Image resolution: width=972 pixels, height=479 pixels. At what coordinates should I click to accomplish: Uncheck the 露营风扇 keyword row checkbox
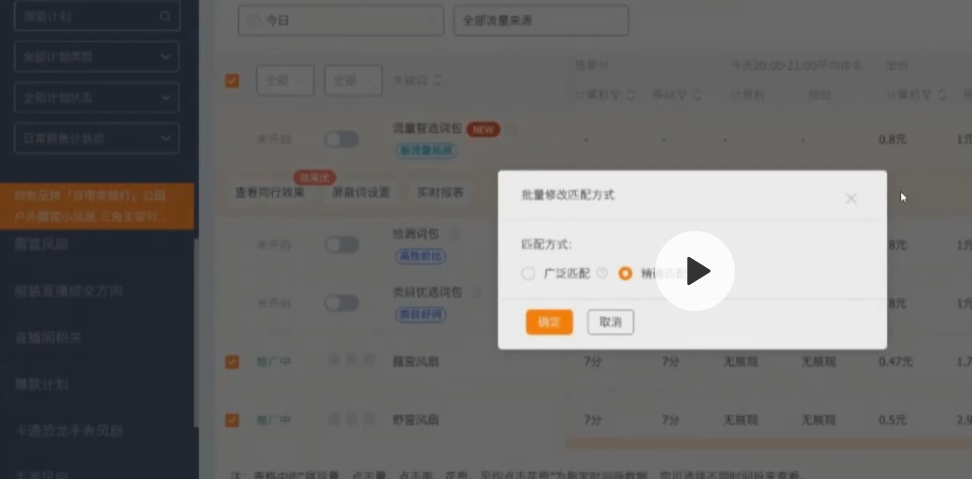232,361
